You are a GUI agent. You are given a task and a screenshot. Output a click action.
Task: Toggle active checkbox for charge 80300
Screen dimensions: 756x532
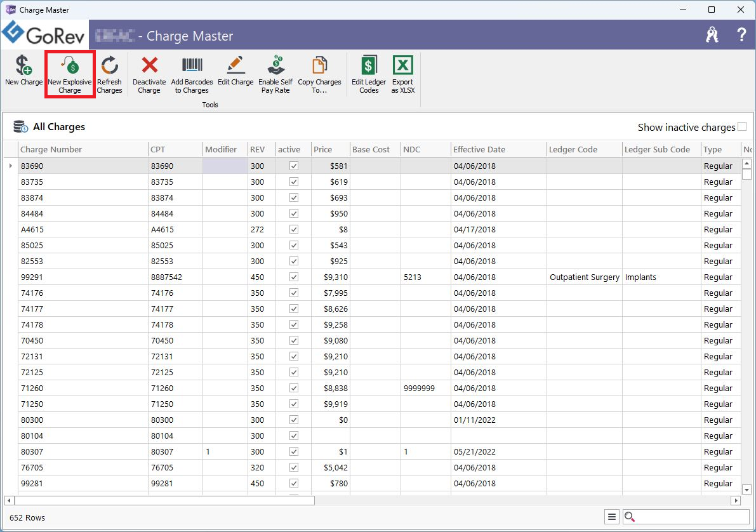(x=294, y=420)
